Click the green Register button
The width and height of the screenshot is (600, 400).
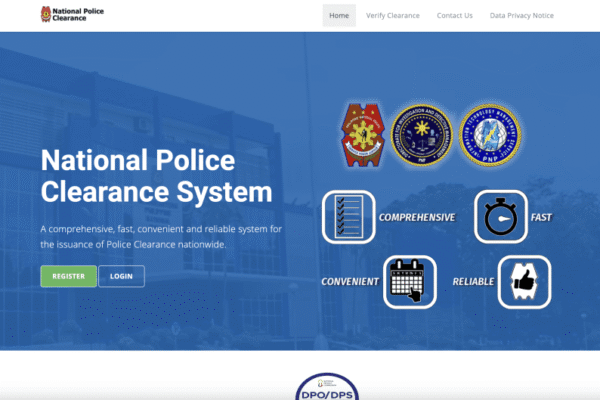pos(68,276)
